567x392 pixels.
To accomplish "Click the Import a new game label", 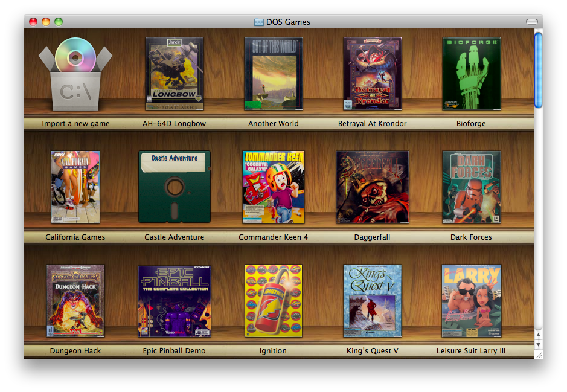I will (75, 124).
